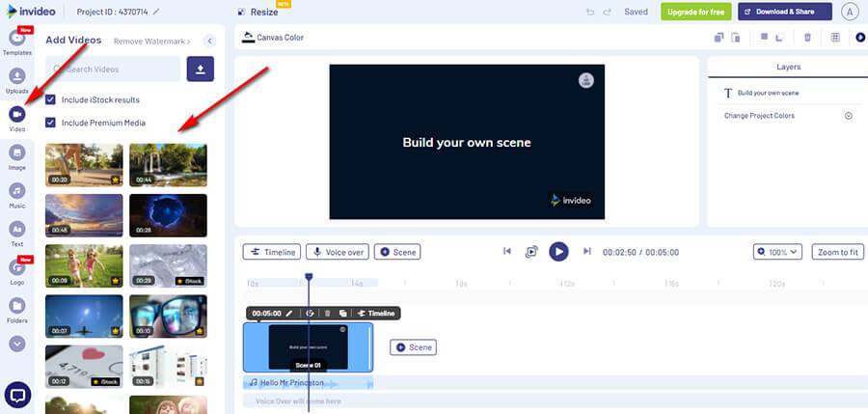Uncheck Include iStock results

[51, 99]
